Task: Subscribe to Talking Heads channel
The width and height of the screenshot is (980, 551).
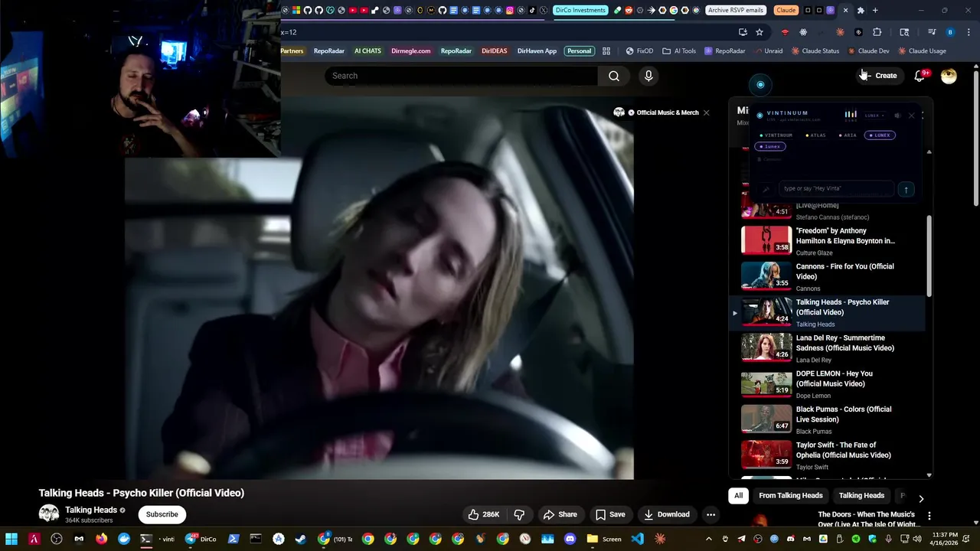Action: [162, 514]
